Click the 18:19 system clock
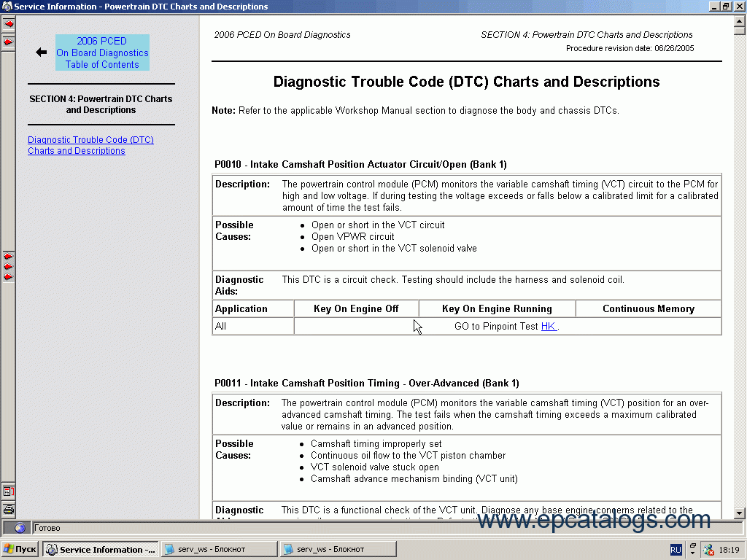The width and height of the screenshot is (747, 560). [x=729, y=550]
